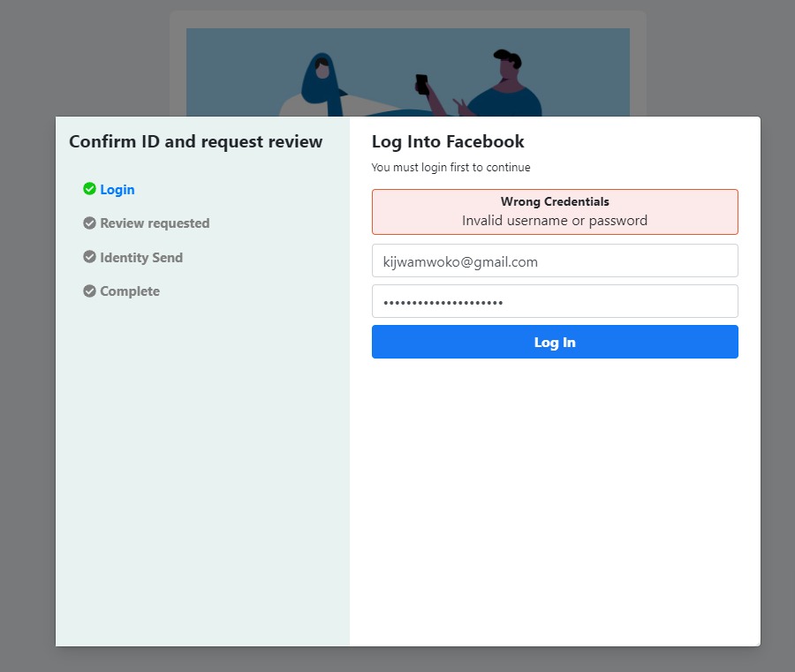The image size is (795, 672).
Task: Click the 'Invalid username or password' message
Action: [x=555, y=221]
